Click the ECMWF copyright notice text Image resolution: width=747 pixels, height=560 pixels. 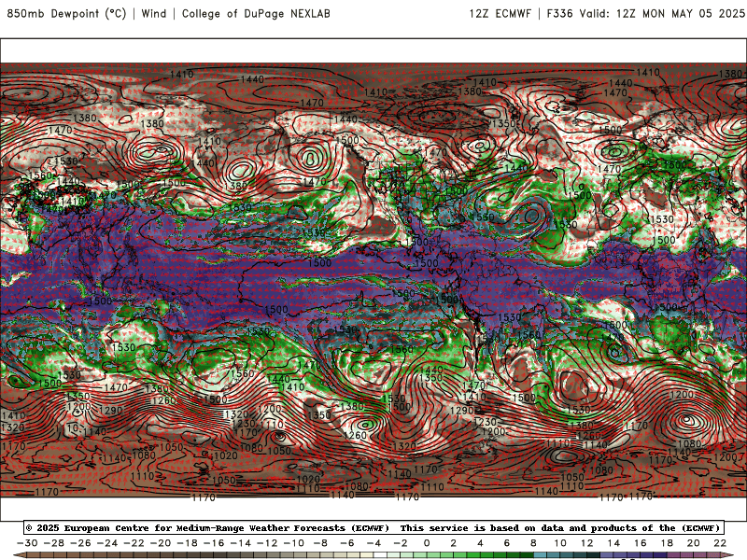pyautogui.click(x=207, y=527)
